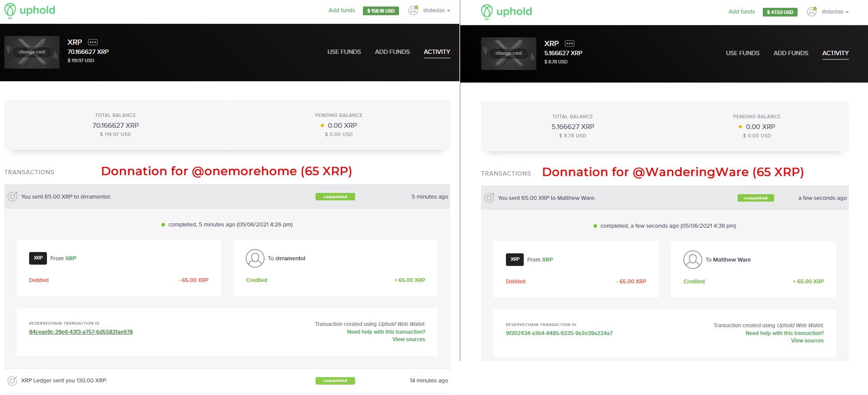Click the $158.18 USD balance button
Viewport: 868px width, 395px height.
pyautogui.click(x=381, y=11)
